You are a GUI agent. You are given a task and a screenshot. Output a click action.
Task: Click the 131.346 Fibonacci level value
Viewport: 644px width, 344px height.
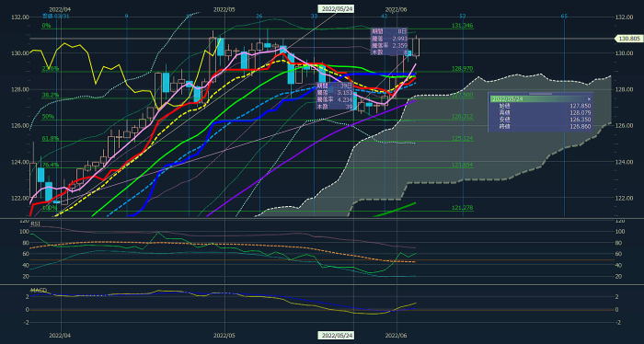click(x=463, y=26)
